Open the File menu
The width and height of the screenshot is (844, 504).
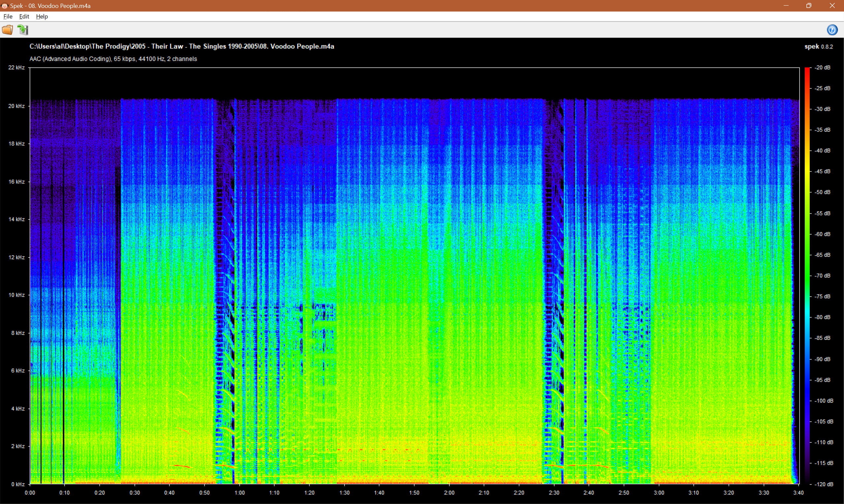click(x=8, y=16)
